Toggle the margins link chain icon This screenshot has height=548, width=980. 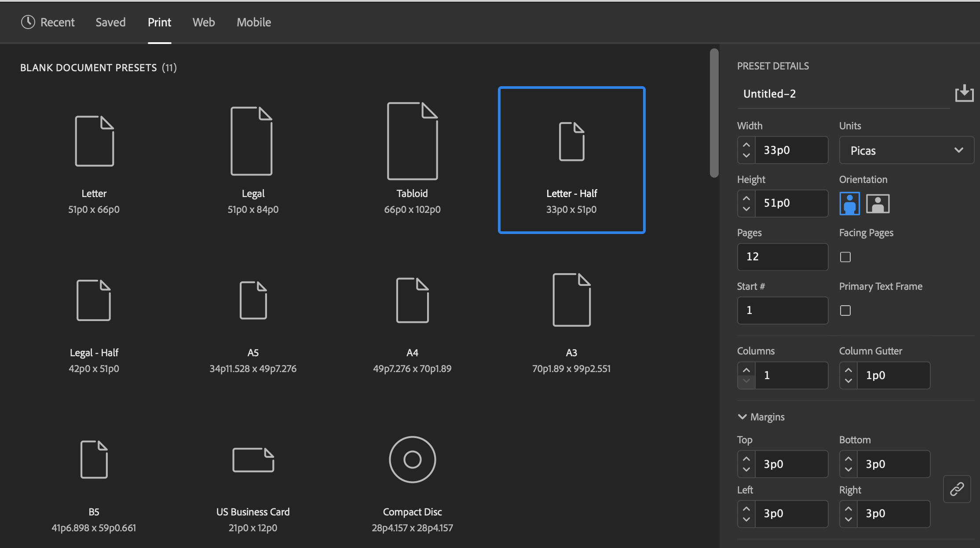point(957,489)
